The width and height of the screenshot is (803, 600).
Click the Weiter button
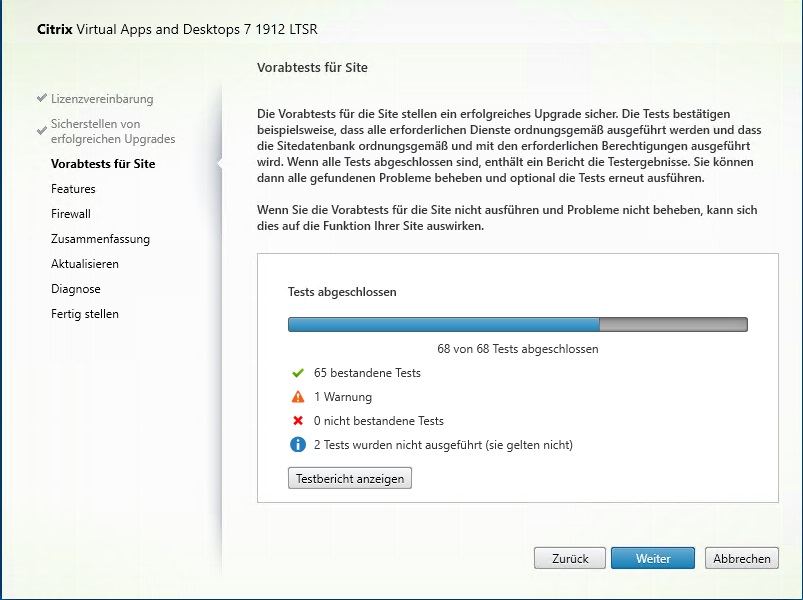click(x=653, y=558)
